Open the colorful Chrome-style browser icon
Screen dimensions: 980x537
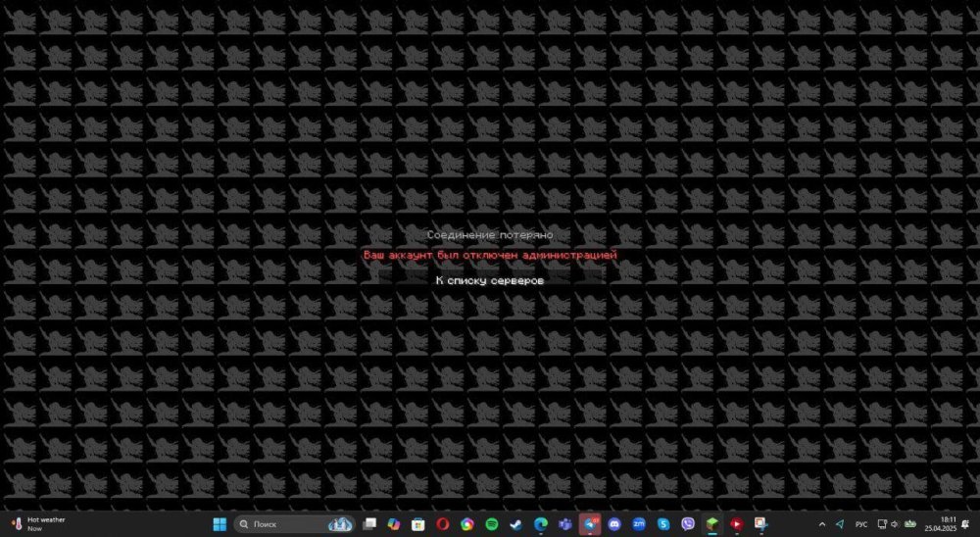click(x=466, y=524)
